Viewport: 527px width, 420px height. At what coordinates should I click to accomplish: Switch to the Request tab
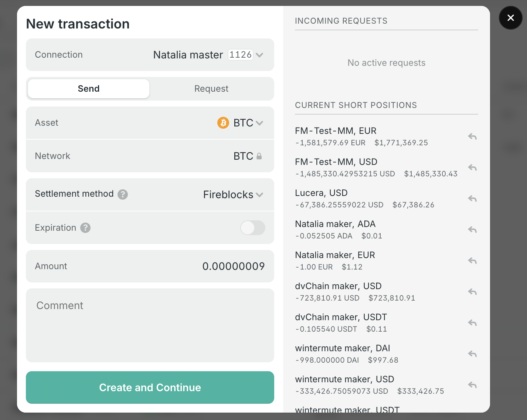211,89
